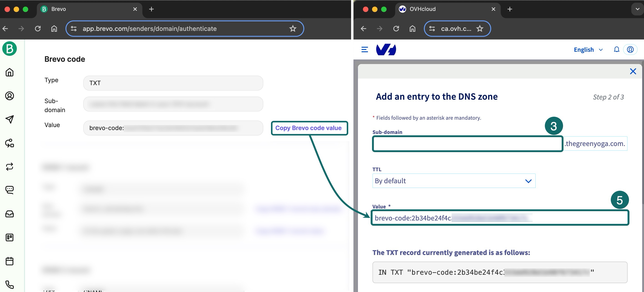View site information in Brevo address bar
Viewport: 644px width, 292px height.
click(73, 29)
